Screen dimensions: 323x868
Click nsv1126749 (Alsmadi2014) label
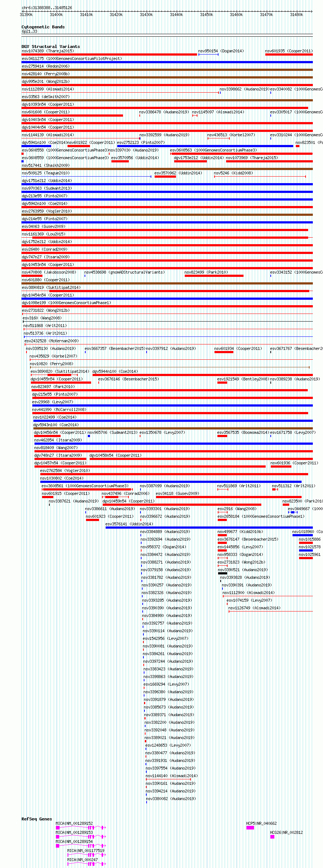coord(254,608)
